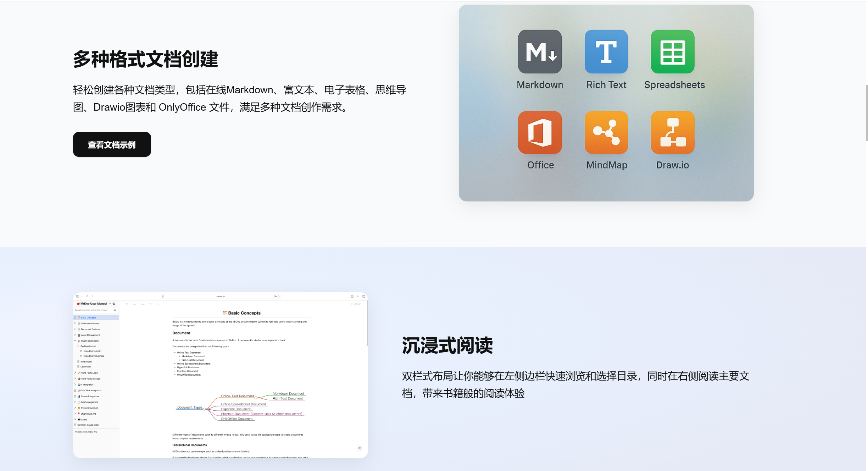Screen dimensions: 868x471
Task: Click the sidebar doc search field
Action: [91, 310]
